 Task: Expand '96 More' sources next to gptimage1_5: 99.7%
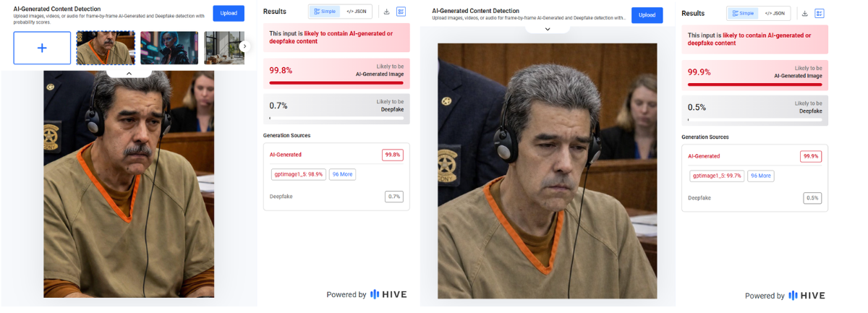click(760, 176)
